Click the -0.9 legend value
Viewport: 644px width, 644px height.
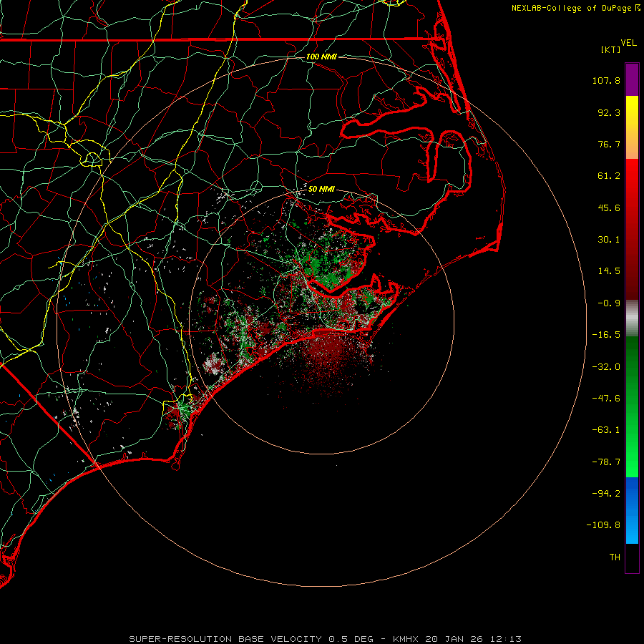[609, 303]
